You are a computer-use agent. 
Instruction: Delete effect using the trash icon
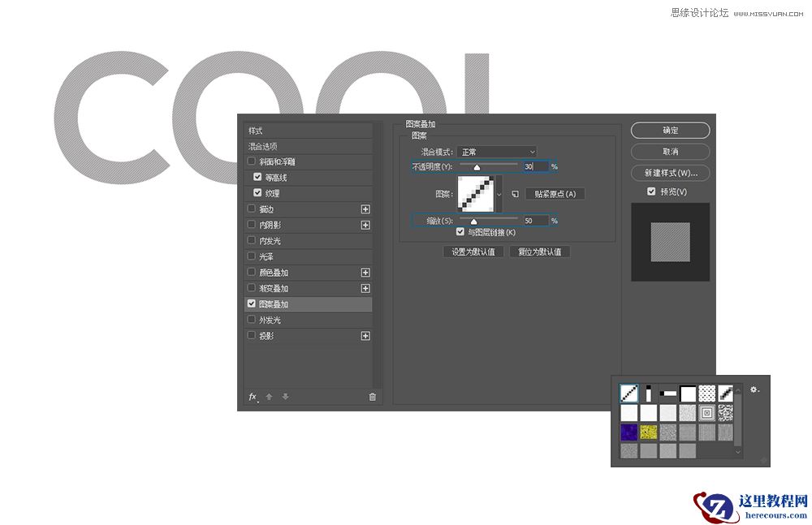pyautogui.click(x=373, y=397)
